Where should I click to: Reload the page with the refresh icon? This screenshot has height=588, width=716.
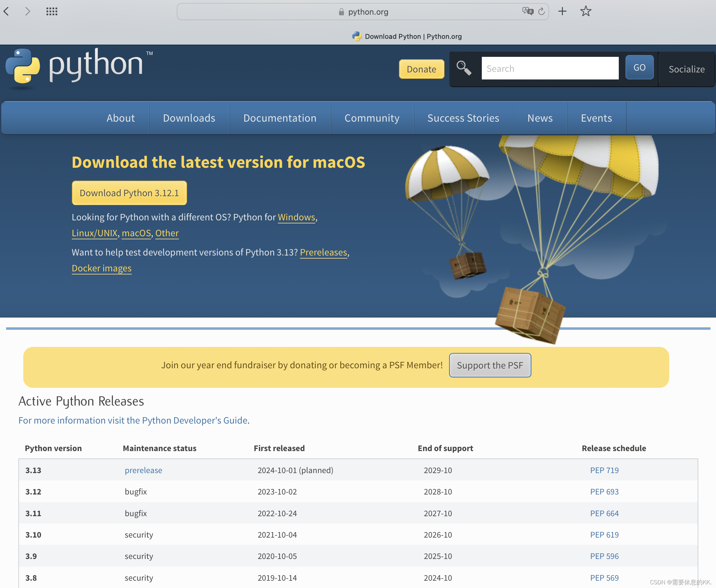(x=541, y=11)
